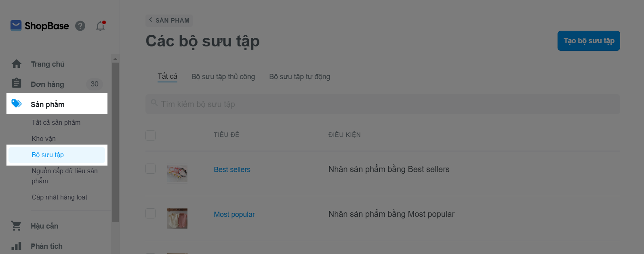Open the help question mark icon
644x254 pixels.
(x=80, y=26)
